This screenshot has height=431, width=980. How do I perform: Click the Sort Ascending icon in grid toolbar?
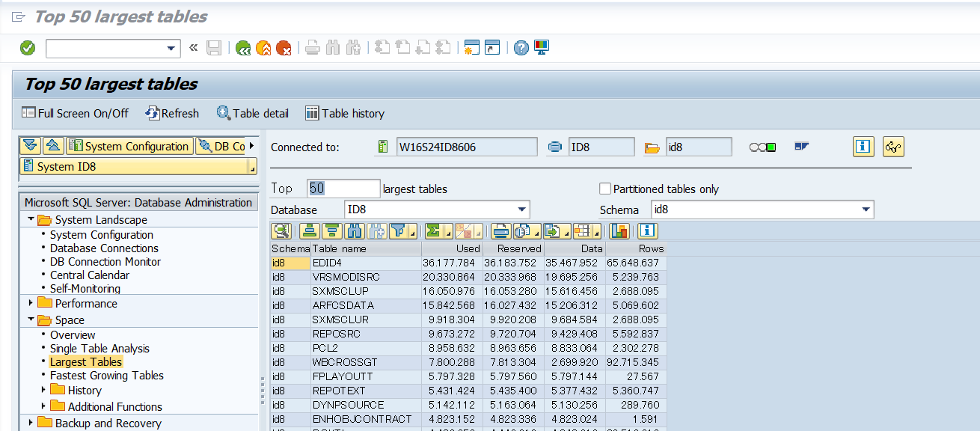click(x=310, y=231)
